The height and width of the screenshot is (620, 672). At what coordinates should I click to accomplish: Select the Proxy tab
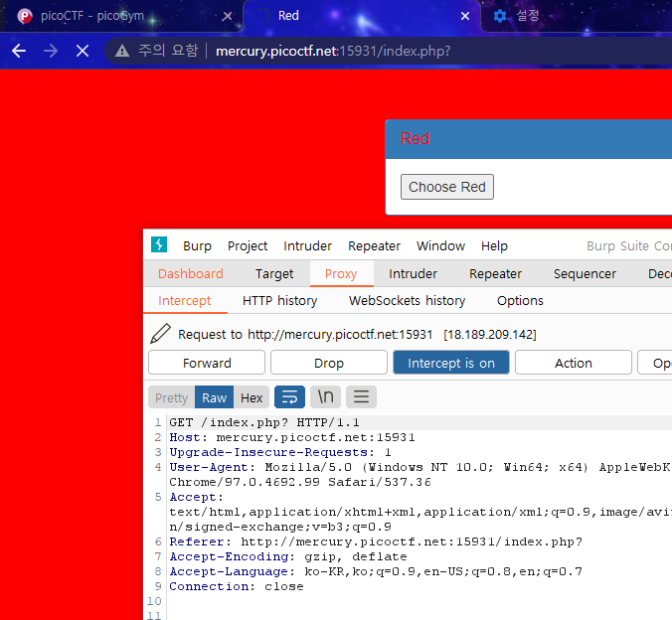click(341, 274)
